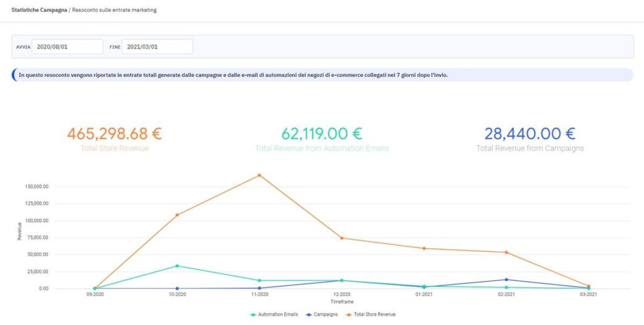
Task: Select the orange peak point at 11-2020
Action: point(259,175)
